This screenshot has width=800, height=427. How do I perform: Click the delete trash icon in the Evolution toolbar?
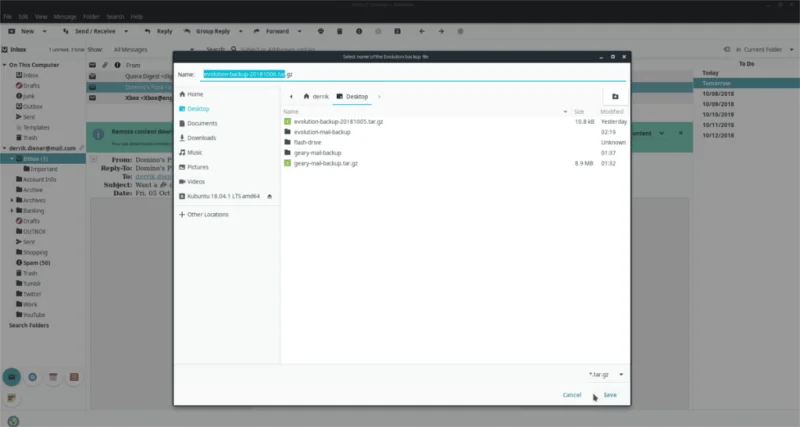339,31
